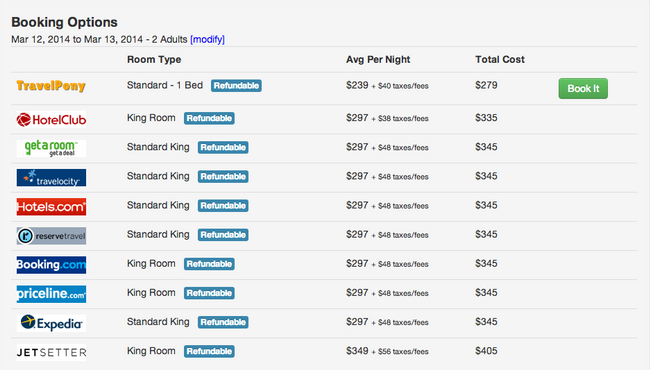This screenshot has height=370, width=650.
Task: Click the Refundable badge in travelocity row
Action: pyautogui.click(x=223, y=177)
